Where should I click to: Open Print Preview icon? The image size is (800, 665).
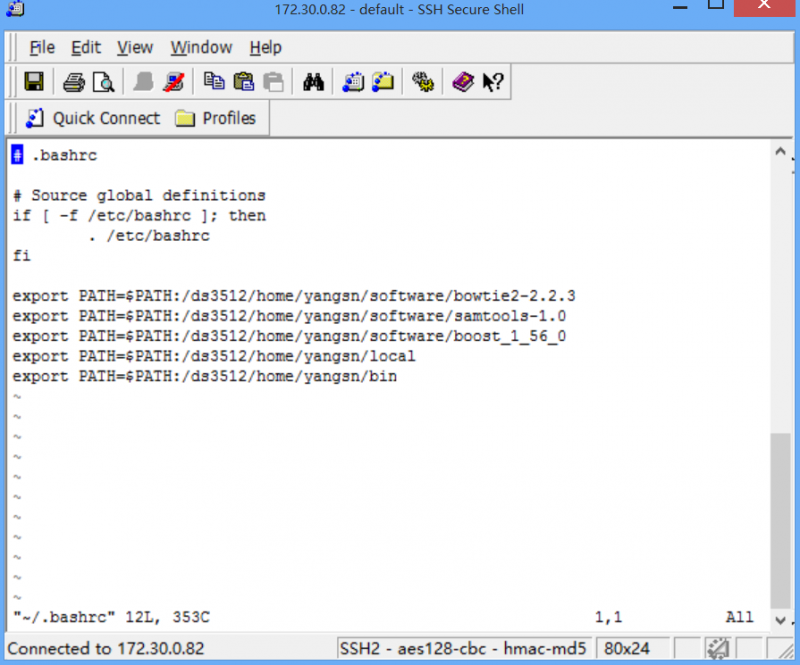104,82
